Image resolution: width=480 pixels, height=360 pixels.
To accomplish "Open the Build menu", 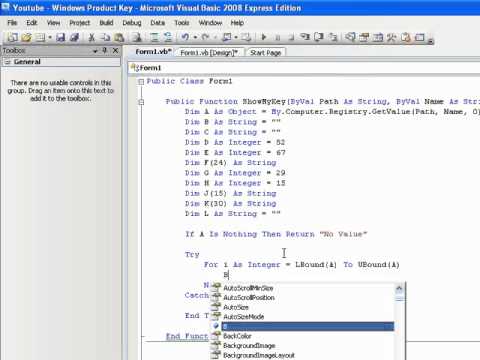I will 106,23.
